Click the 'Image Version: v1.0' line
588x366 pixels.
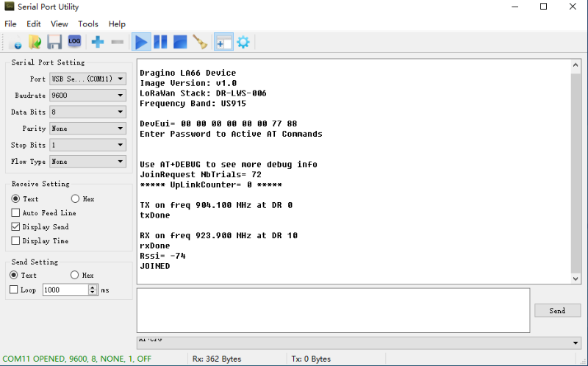(x=188, y=83)
